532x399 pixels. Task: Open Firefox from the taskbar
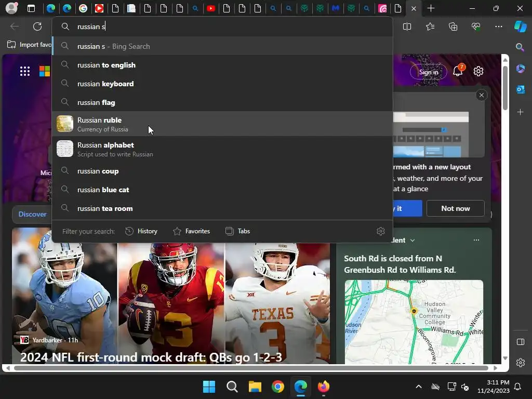pos(323,387)
